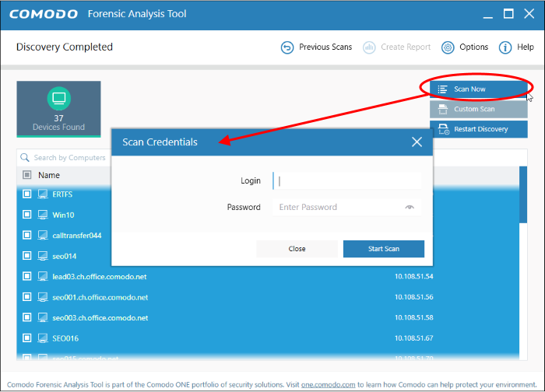This screenshot has width=545, height=392.
Task: Click the 37 Devices Found tile
Action: 58,109
